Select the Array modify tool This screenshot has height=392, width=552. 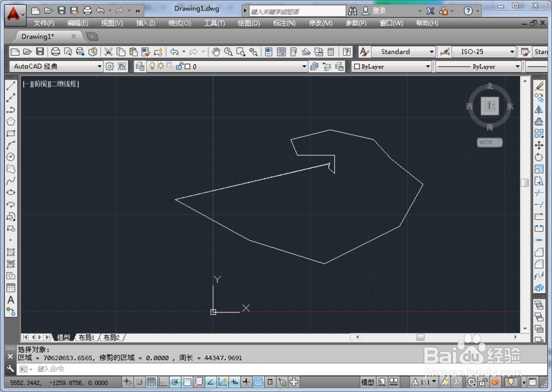click(539, 134)
